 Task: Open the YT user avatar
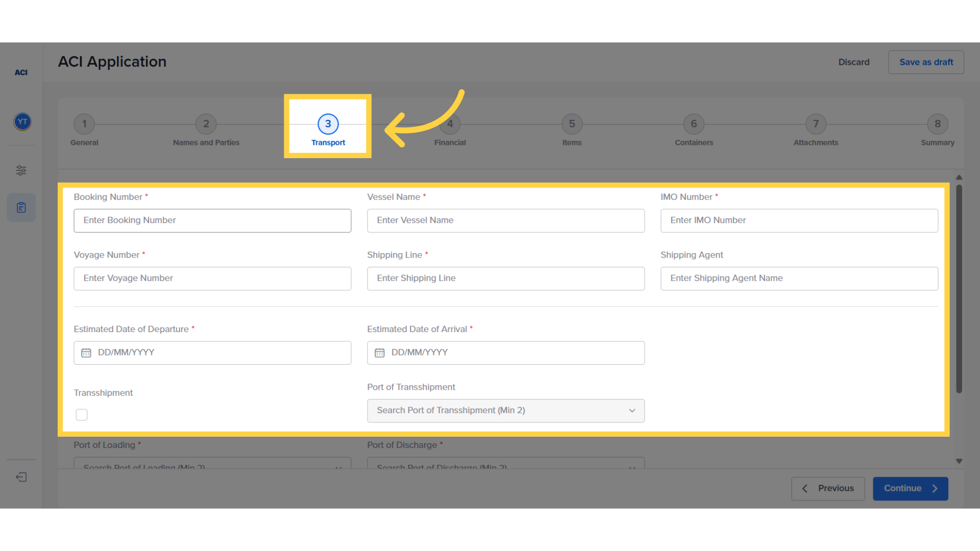[22, 121]
